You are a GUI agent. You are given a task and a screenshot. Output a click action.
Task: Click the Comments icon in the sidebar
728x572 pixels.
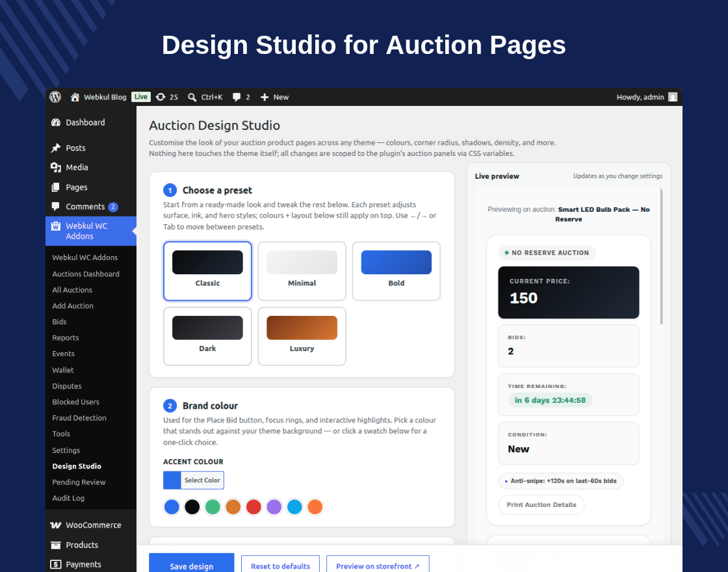(56, 207)
